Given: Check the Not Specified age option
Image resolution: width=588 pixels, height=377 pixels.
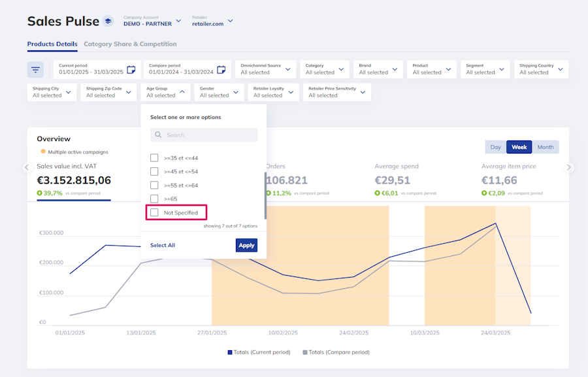Looking at the screenshot, I should tap(155, 212).
